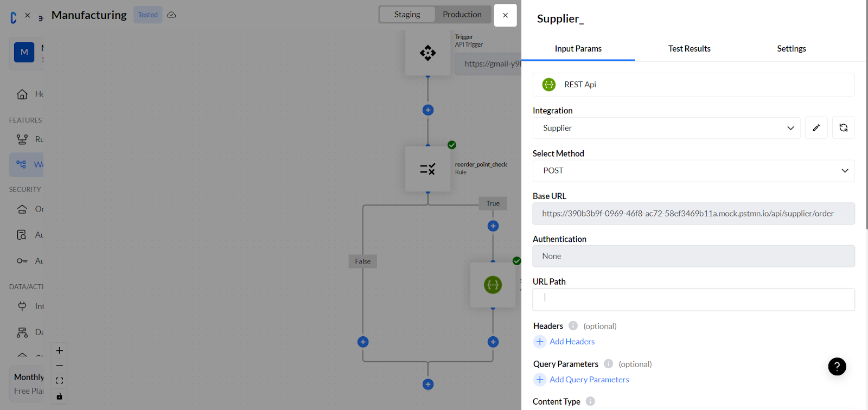Zoom out the workflow canvas

pos(60,366)
